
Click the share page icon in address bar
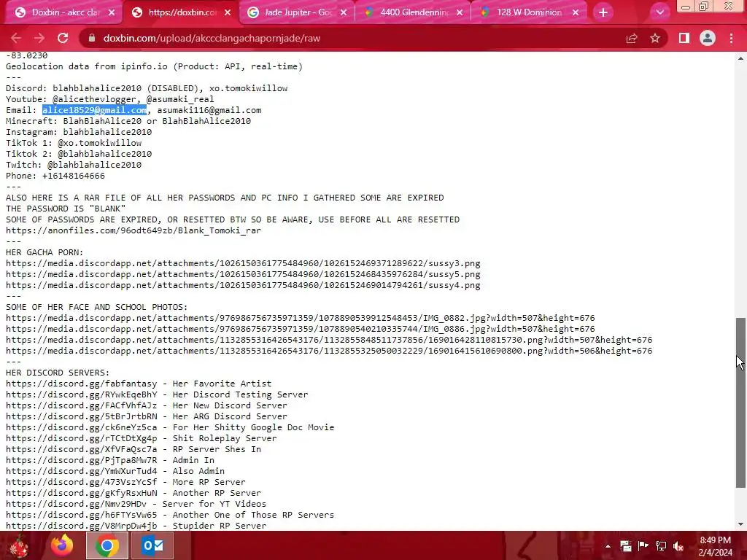(632, 38)
